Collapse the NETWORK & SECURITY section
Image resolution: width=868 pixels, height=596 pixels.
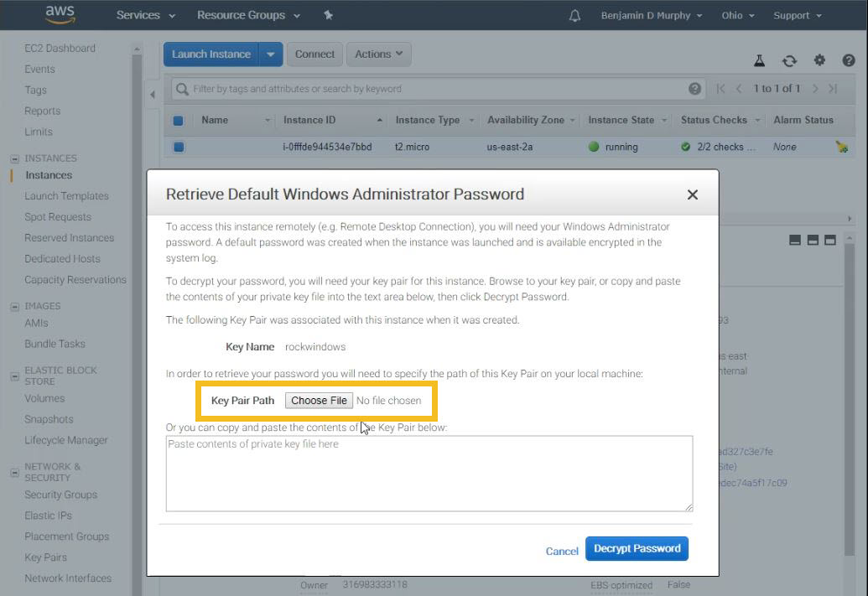coord(14,473)
